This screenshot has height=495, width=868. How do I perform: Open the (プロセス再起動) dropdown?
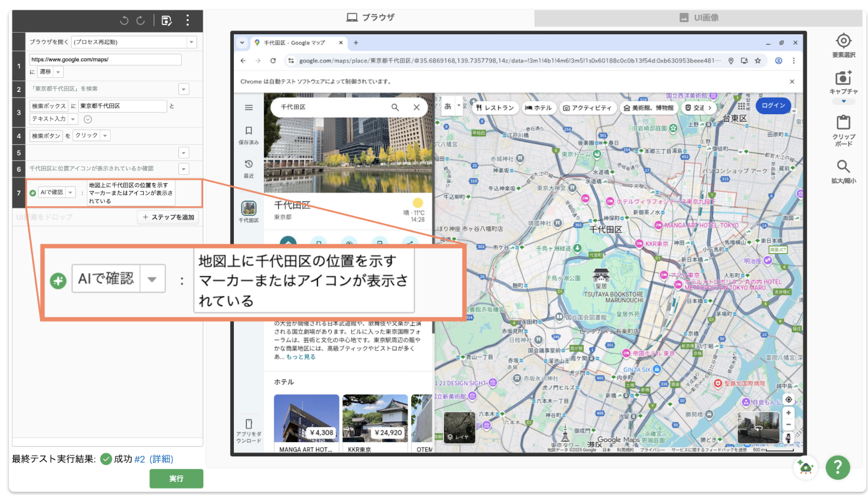[x=191, y=42]
